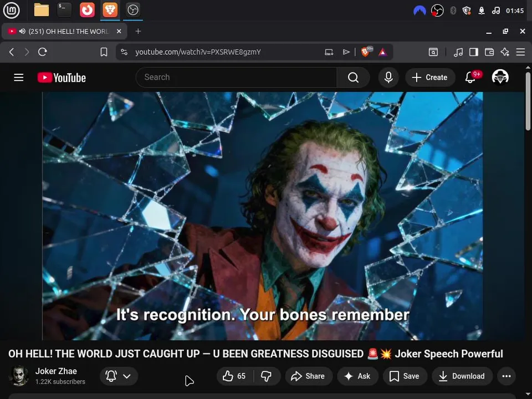Save the video to a playlist
This screenshot has height=399, width=532.
coord(405,376)
